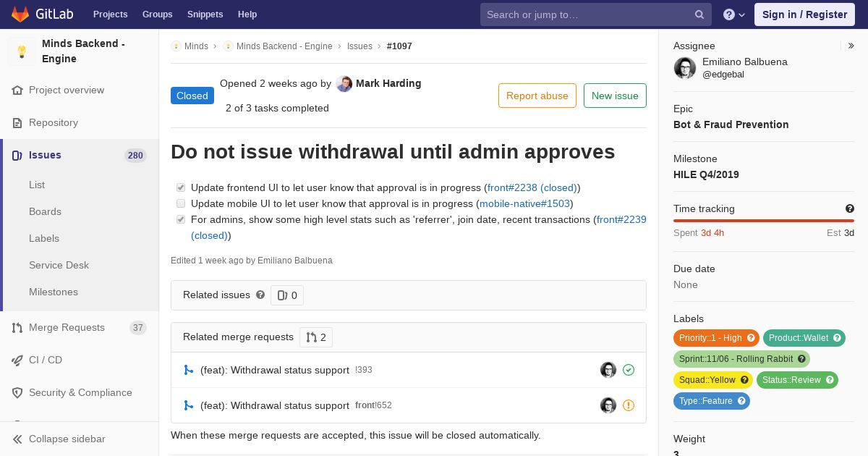Click the New issue button
Image resolution: width=868 pixels, height=456 pixels.
(x=615, y=96)
